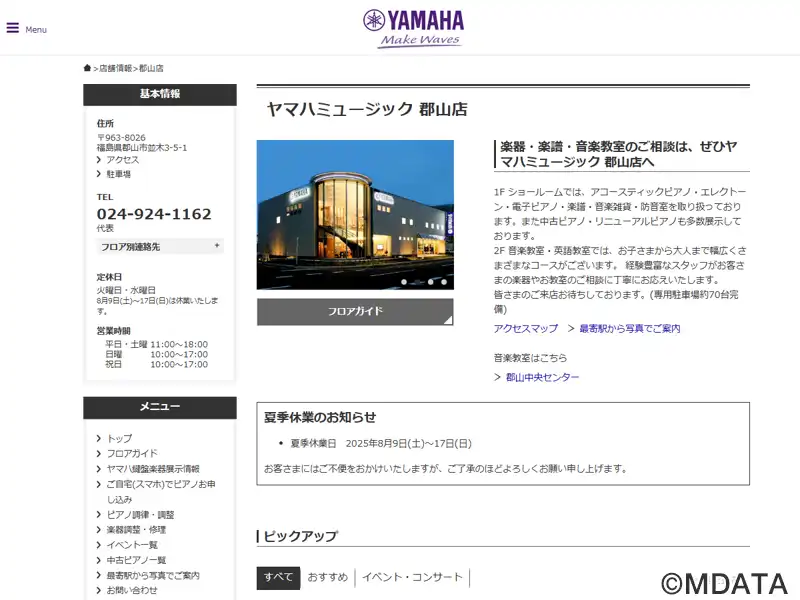The image size is (800, 600).
Task: Click the 火曜日・水曜日 closed days text
Action: [126, 290]
